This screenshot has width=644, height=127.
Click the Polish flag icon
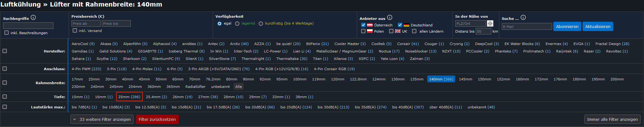pyautogui.click(x=370, y=31)
